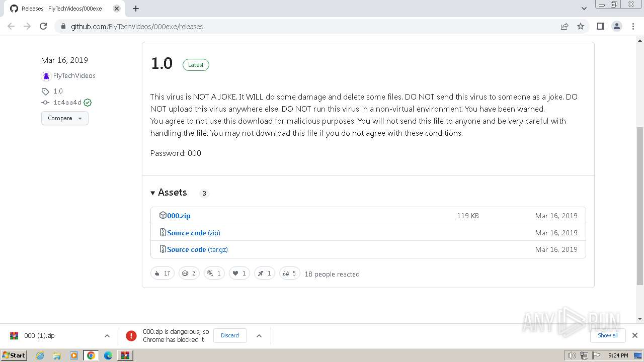Screen dimensions: 644x362
Task: Collapse the Assets section
Action: 169,193
